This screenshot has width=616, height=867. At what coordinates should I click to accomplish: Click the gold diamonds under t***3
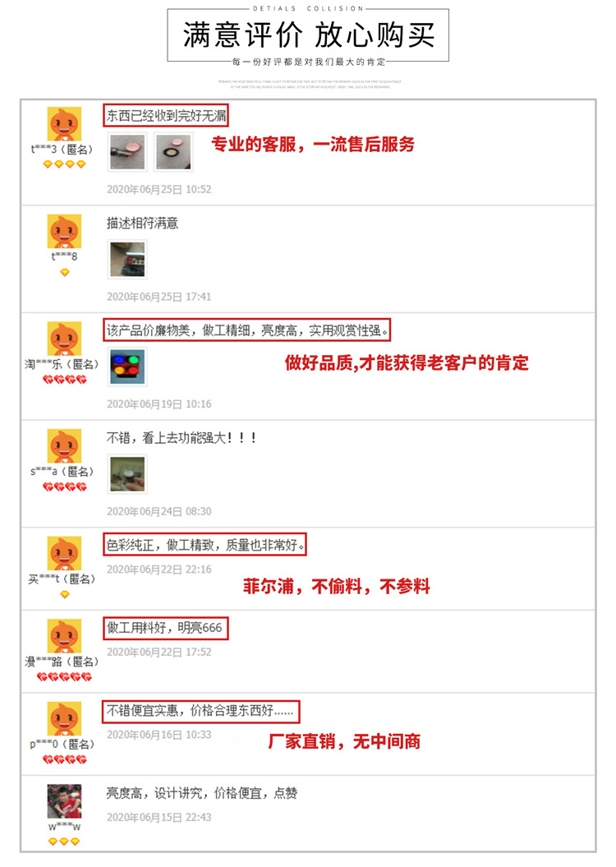[65, 164]
